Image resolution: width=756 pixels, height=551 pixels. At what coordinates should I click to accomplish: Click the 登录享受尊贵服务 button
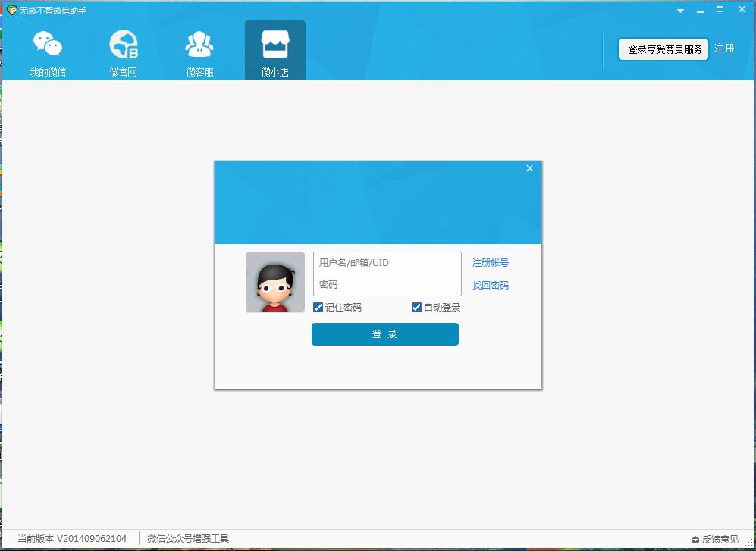point(663,49)
